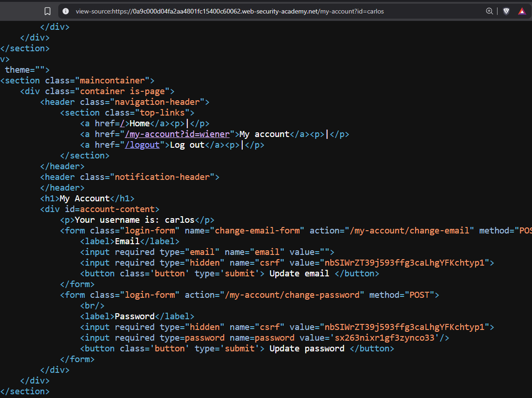Follow the "/" Home href link

point(123,124)
